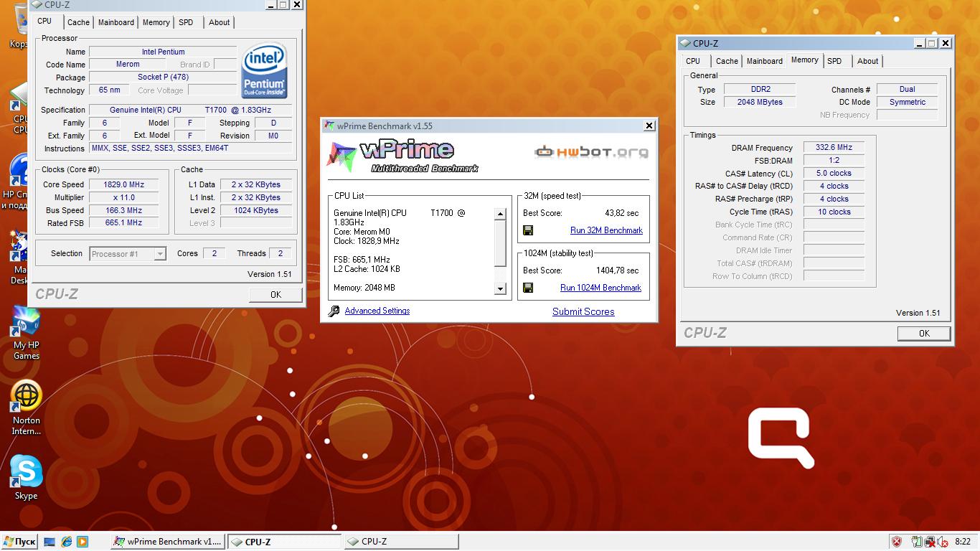Screen dimensions: 980x551
Task: Select SPD tab in right CPU-Z window
Action: pyautogui.click(x=834, y=61)
